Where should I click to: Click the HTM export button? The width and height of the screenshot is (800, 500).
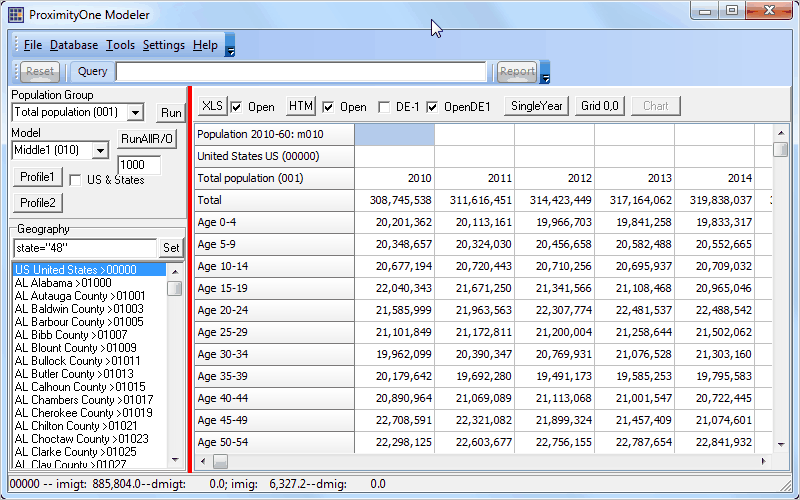point(301,106)
